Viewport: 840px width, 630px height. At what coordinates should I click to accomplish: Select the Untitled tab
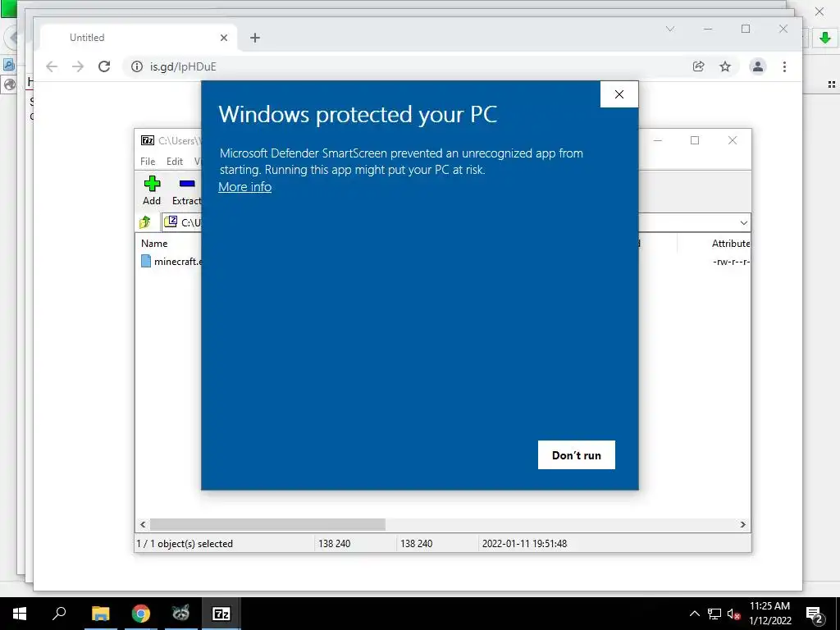pos(139,38)
